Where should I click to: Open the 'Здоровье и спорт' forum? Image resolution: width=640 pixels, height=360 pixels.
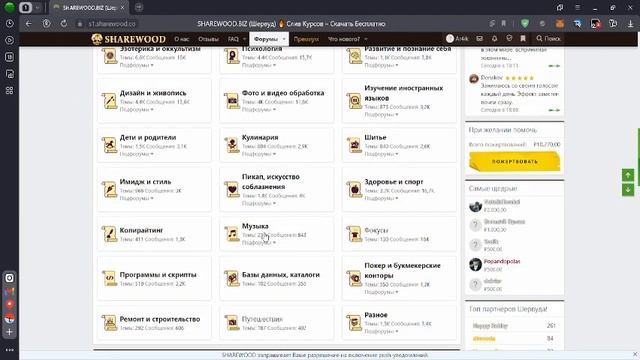pos(393,182)
